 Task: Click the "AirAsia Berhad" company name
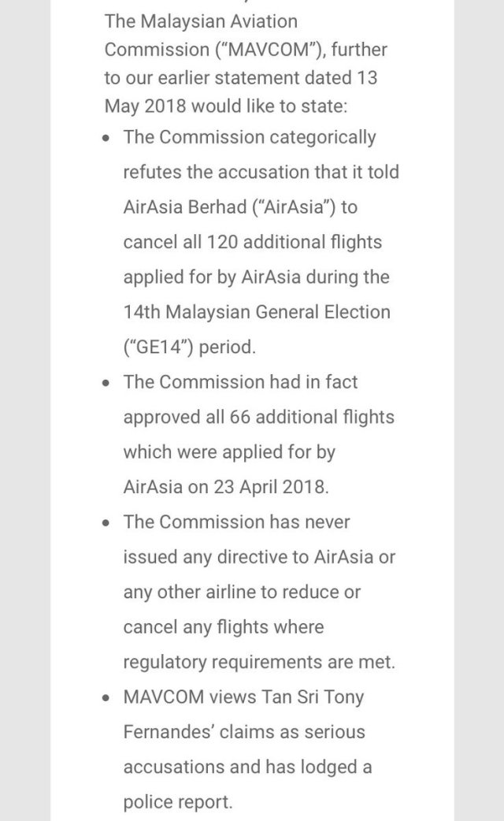coord(183,207)
